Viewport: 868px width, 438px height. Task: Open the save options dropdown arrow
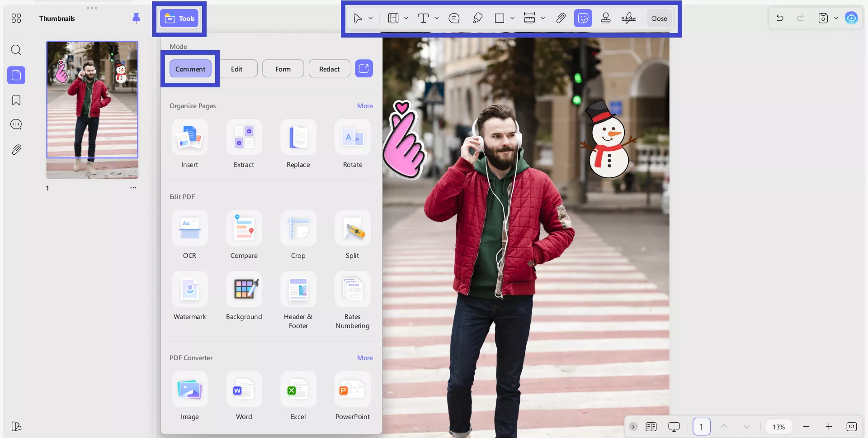836,18
